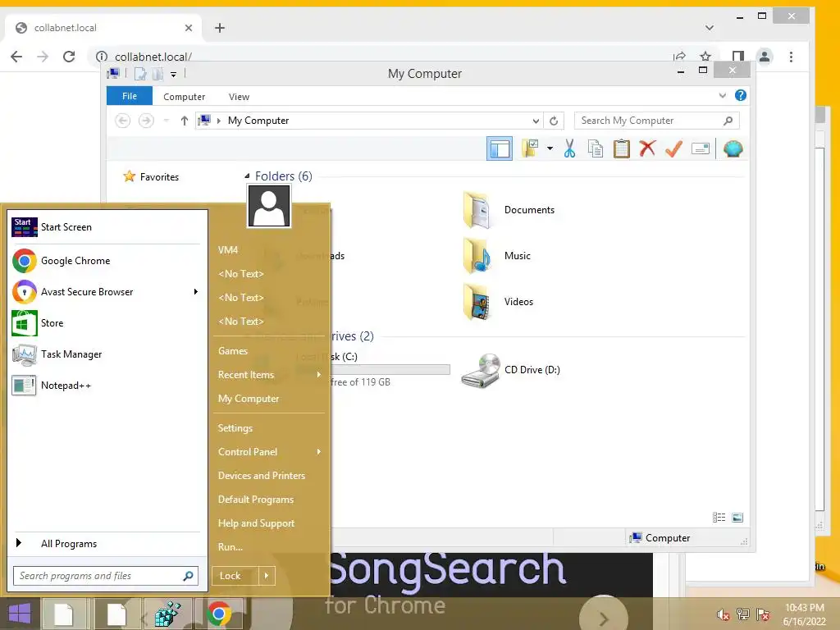
Task: Select the Music folder
Action: pyautogui.click(x=496, y=256)
